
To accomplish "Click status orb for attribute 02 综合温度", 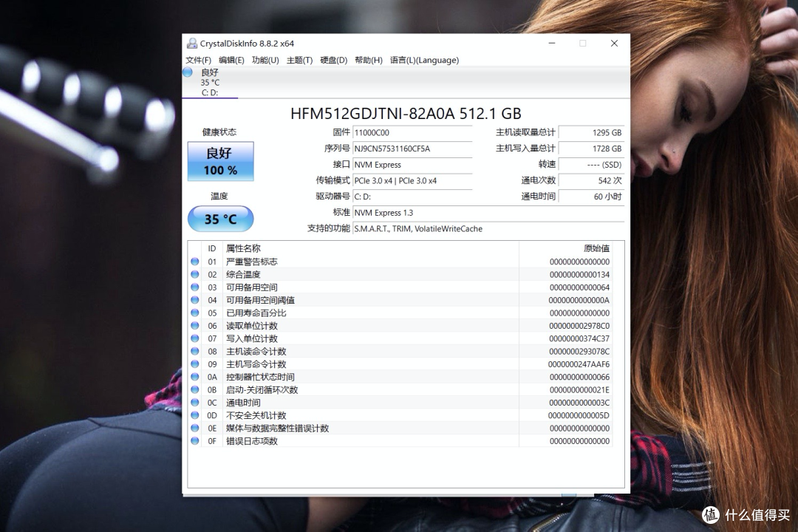I will [195, 274].
